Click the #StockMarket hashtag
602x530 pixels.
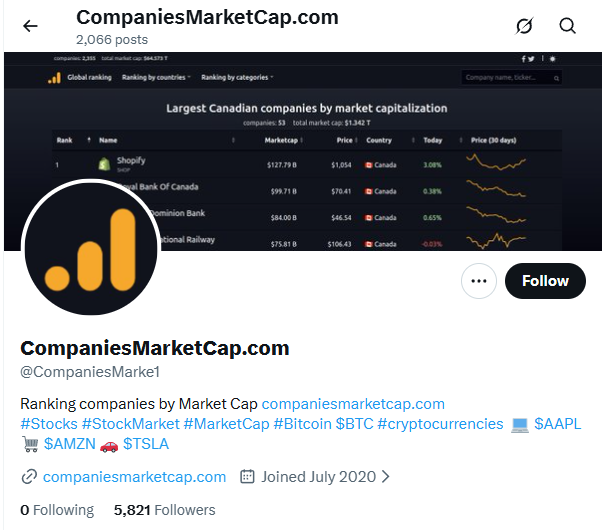130,424
